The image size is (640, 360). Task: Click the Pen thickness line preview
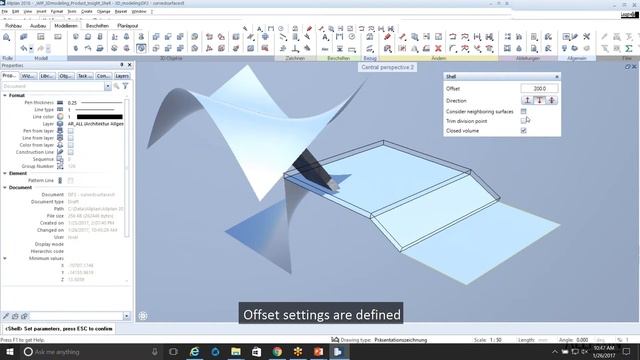point(102,102)
